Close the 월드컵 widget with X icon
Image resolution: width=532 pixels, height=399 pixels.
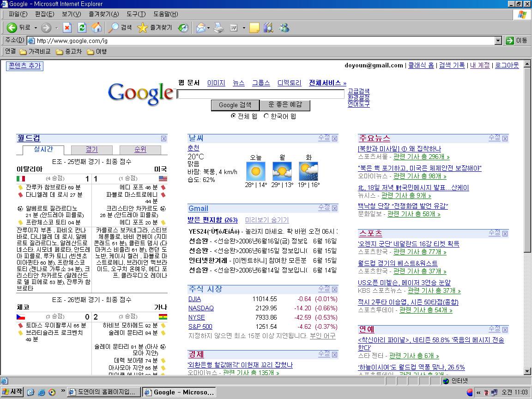coord(163,139)
